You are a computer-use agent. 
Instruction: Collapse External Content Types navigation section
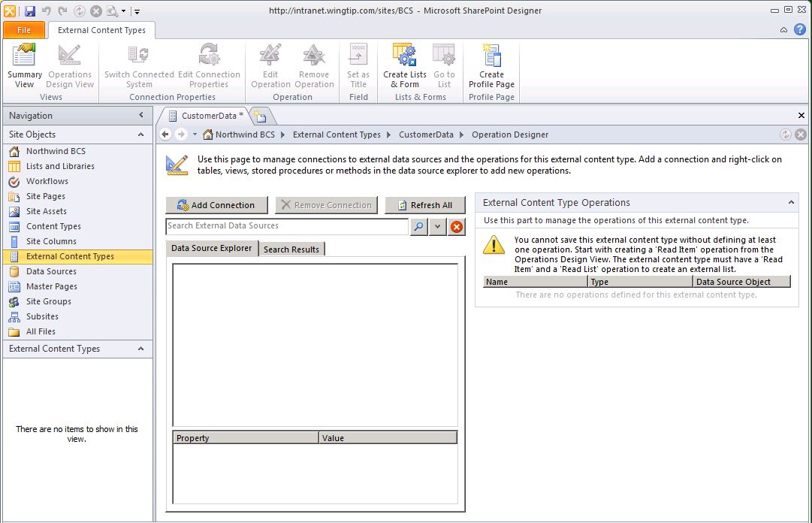click(x=141, y=349)
